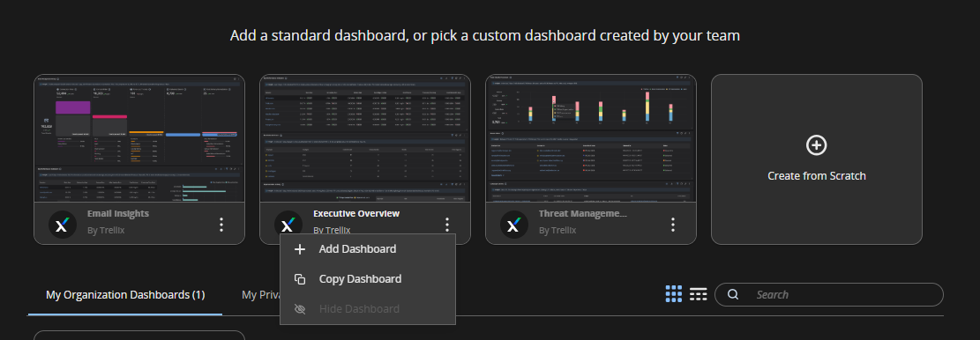Choose Add Dashboard from the context menu
This screenshot has height=340, width=980.
point(368,249)
